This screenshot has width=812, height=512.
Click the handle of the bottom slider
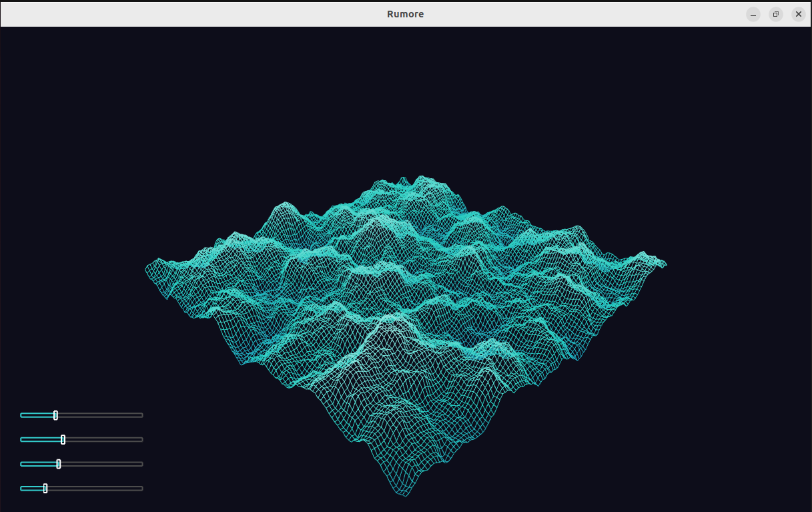click(45, 488)
